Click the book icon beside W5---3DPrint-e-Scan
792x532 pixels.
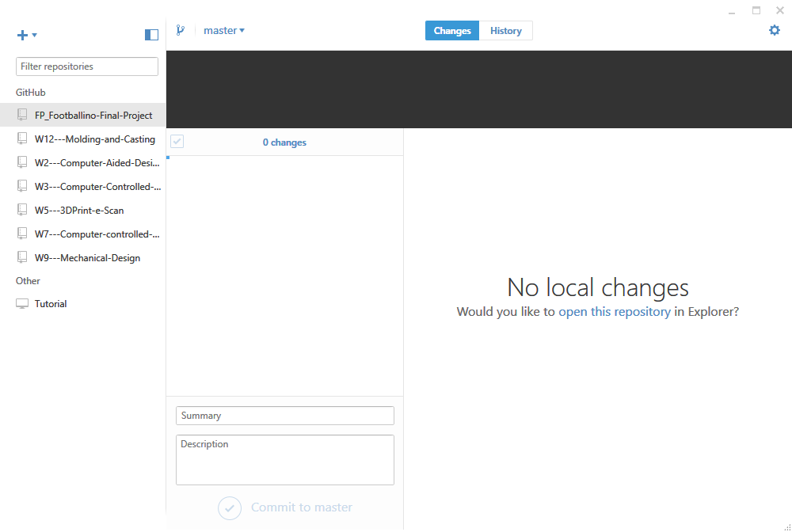click(x=22, y=210)
